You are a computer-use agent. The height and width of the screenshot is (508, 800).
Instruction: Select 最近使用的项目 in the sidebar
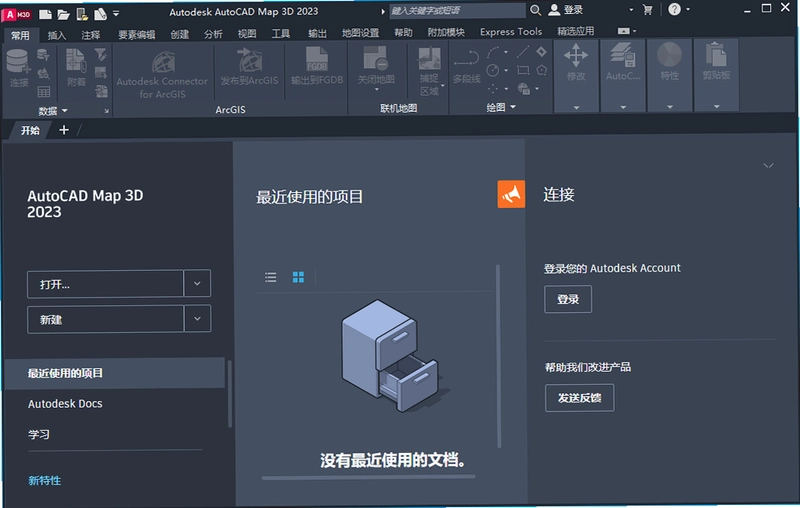coord(114,373)
